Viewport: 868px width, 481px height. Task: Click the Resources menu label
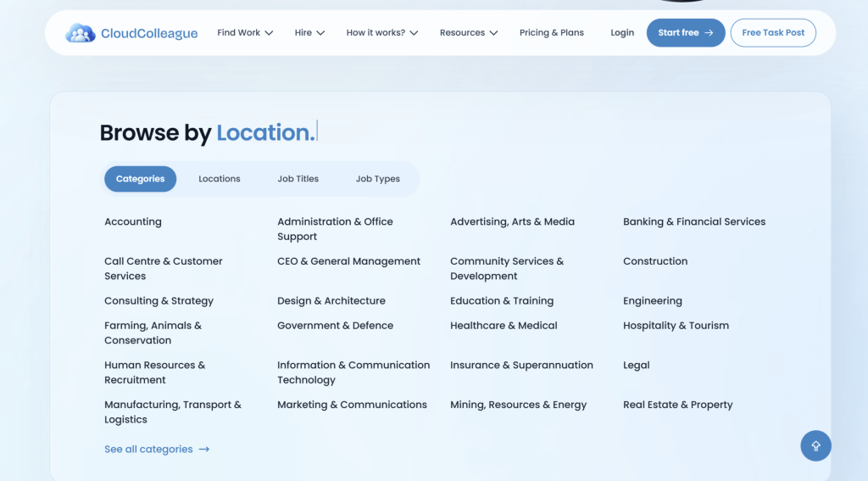point(462,33)
